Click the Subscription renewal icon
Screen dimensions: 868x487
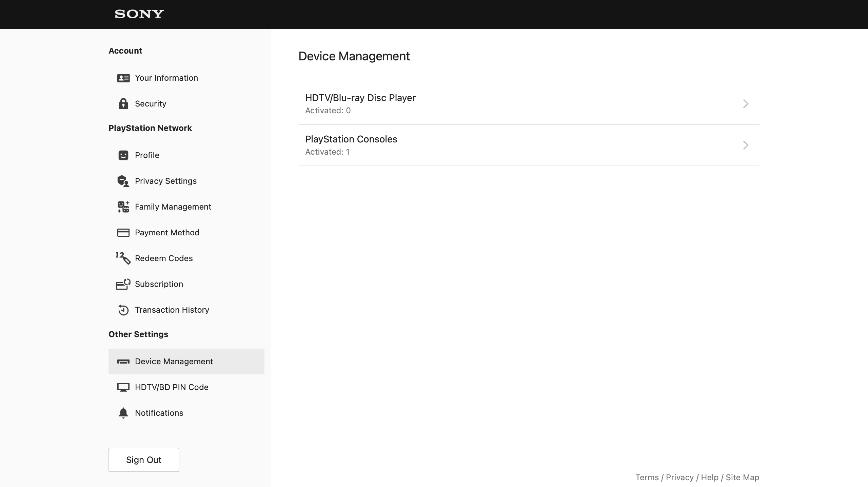point(123,284)
